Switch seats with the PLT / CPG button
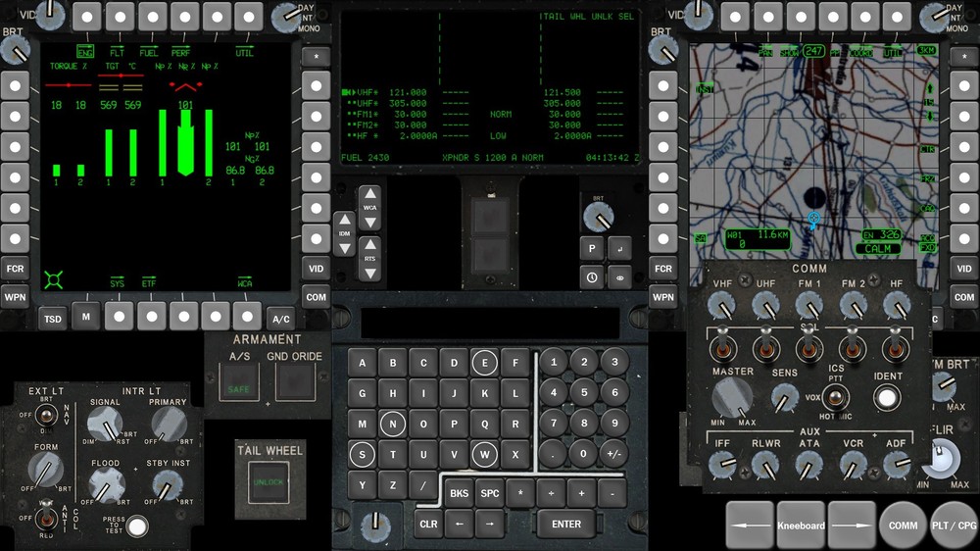980x551 pixels. (954, 526)
